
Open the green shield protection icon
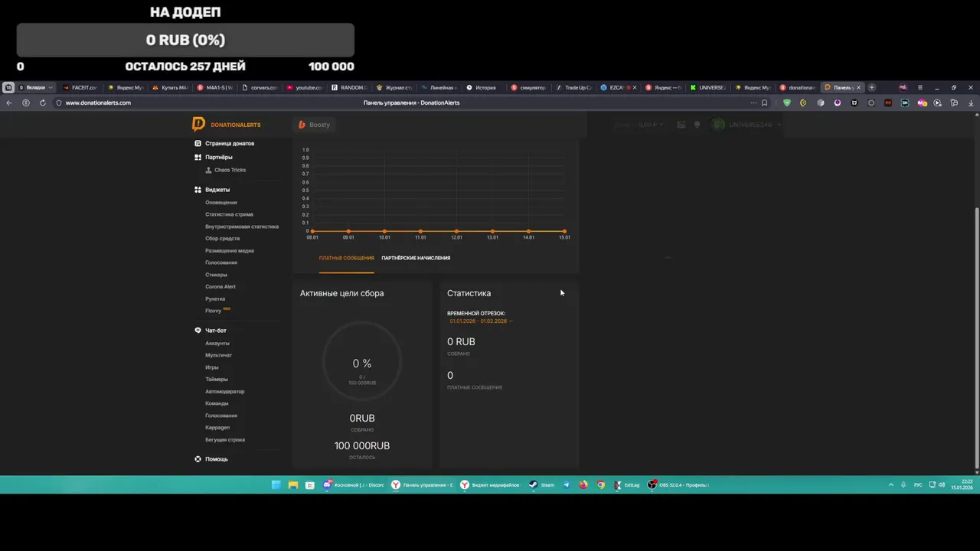(x=786, y=103)
